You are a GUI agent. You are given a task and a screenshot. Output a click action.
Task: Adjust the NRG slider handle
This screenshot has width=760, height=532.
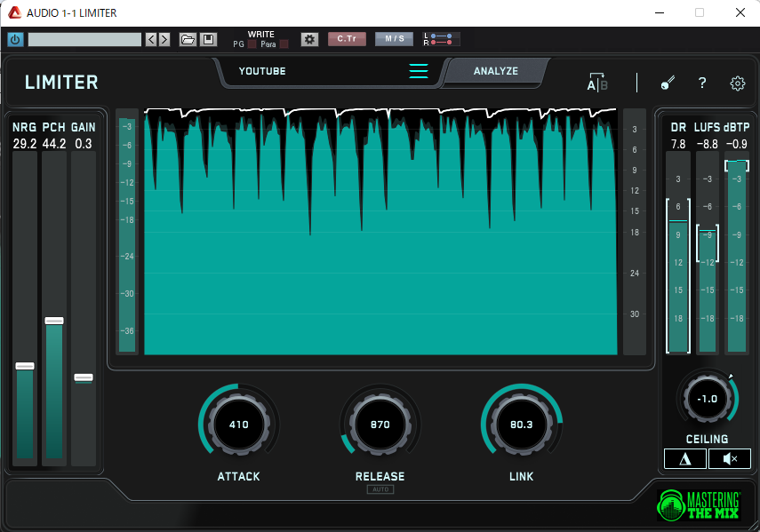tap(25, 366)
